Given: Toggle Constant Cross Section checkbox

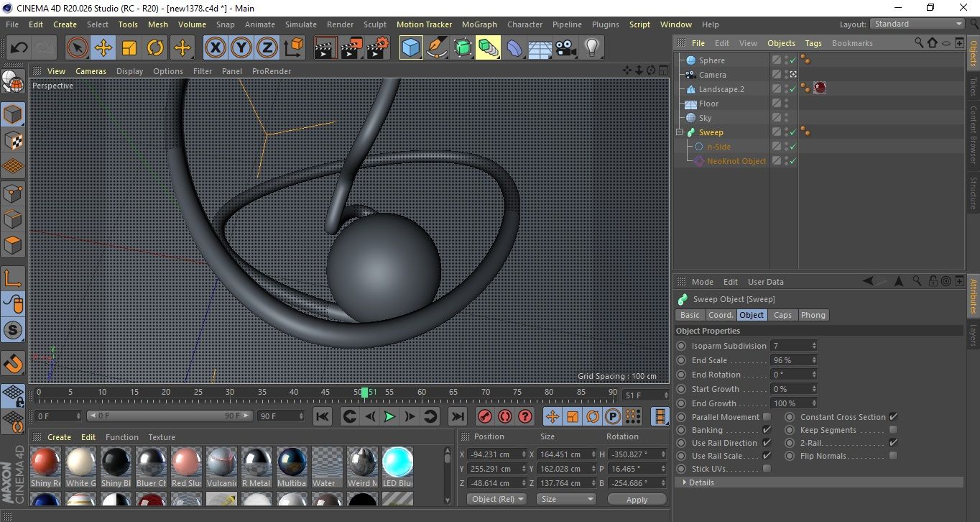Looking at the screenshot, I should click(893, 417).
